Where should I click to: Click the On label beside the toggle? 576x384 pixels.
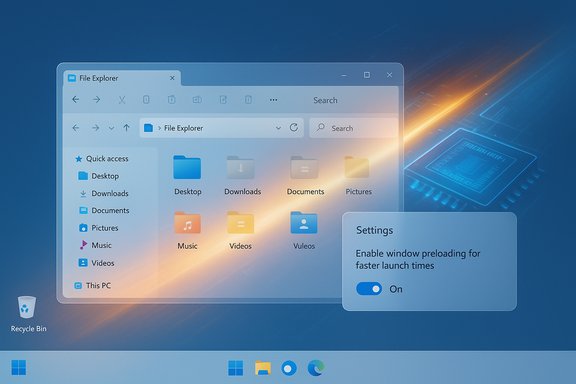[x=396, y=289]
